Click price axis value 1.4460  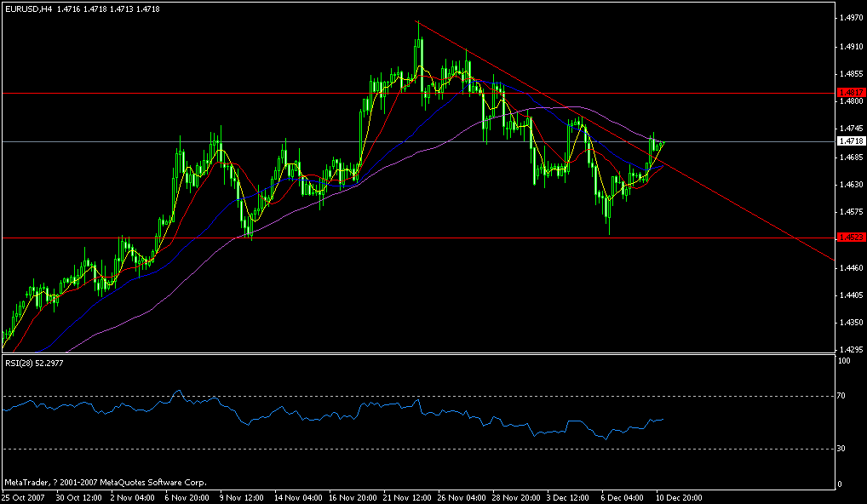pyautogui.click(x=851, y=267)
